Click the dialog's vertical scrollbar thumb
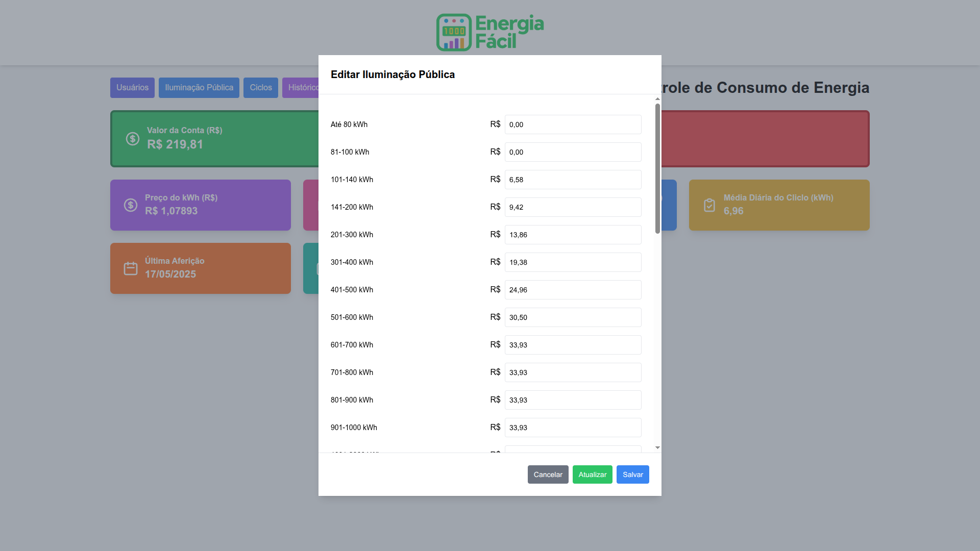This screenshot has height=551, width=980. (657, 168)
